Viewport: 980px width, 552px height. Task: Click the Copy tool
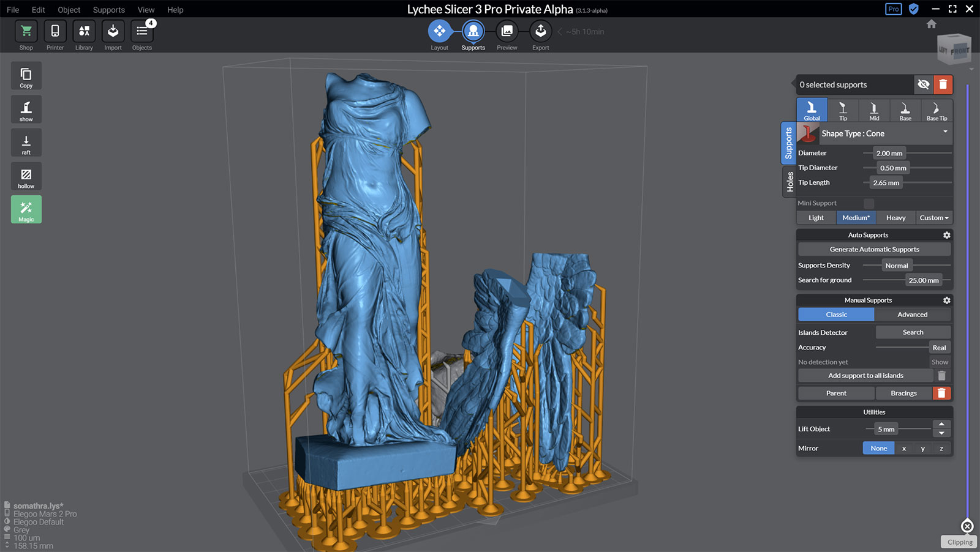pos(26,76)
